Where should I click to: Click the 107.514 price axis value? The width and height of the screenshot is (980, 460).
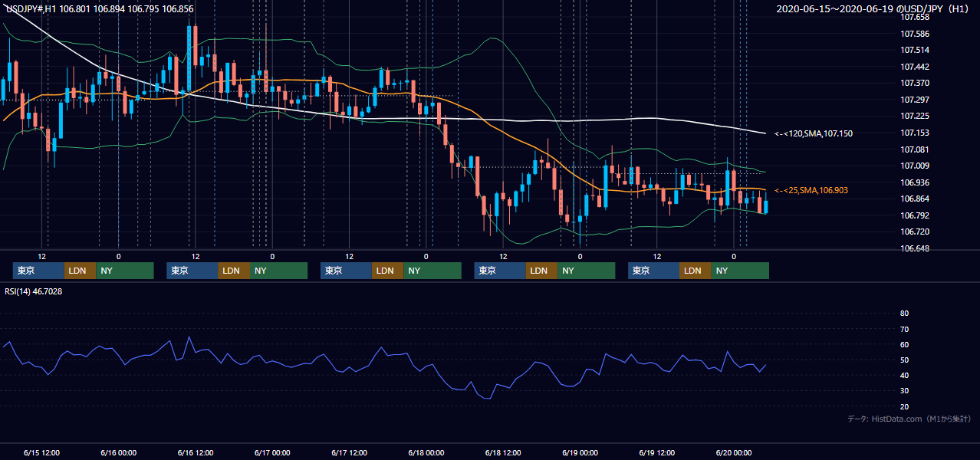tap(914, 50)
